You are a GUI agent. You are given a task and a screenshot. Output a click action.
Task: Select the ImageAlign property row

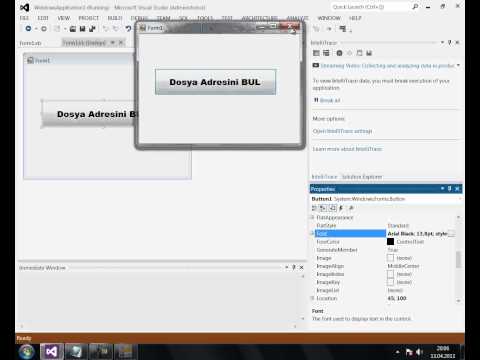[383, 266]
